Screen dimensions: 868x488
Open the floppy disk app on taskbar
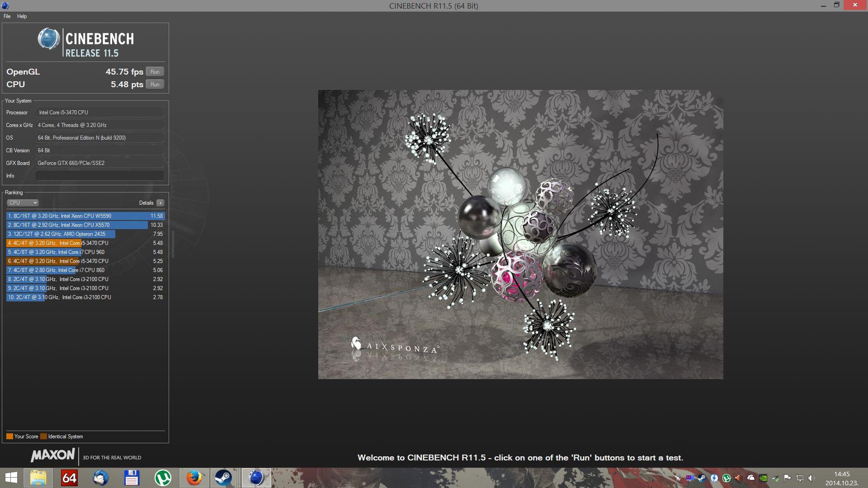(132, 478)
